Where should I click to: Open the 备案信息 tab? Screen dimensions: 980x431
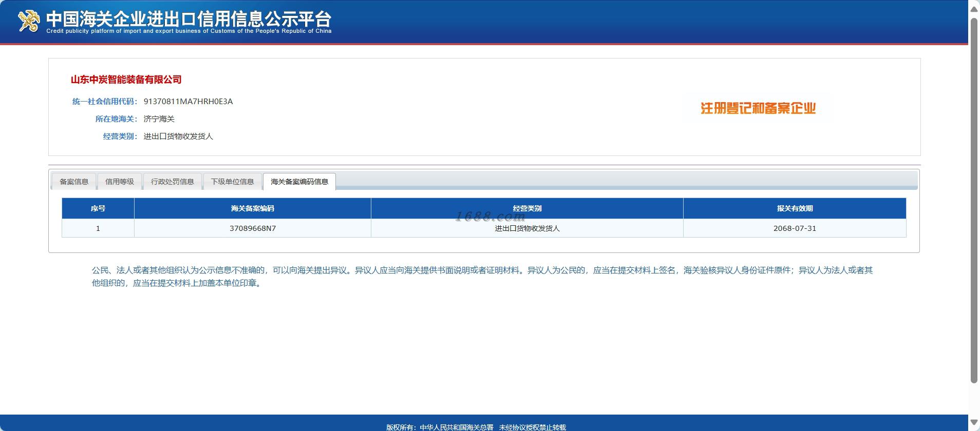(x=74, y=182)
